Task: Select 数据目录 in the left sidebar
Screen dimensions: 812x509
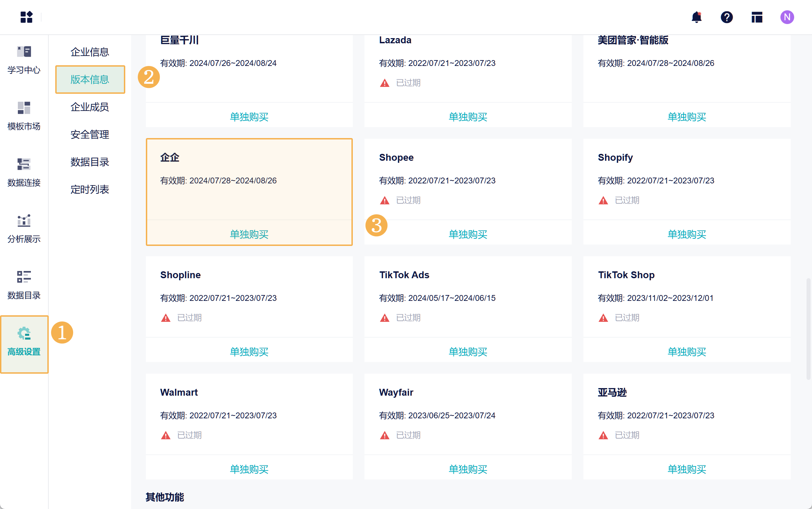Action: tap(24, 285)
